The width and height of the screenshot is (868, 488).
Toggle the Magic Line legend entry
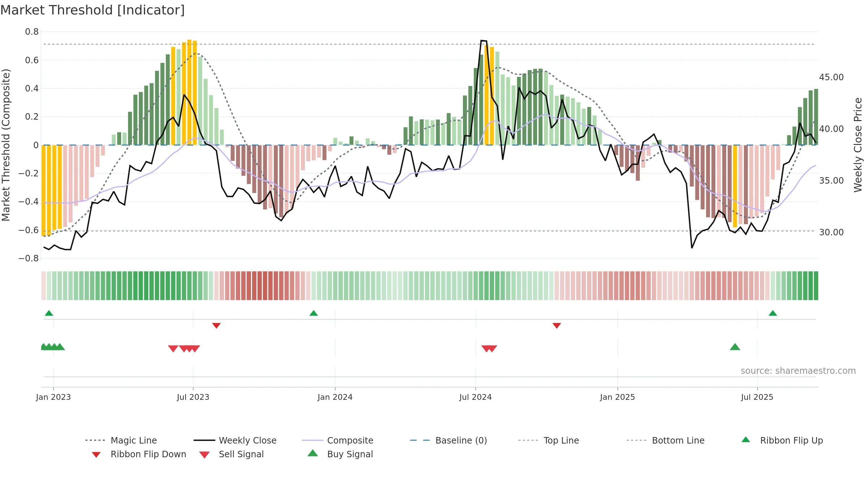[121, 440]
